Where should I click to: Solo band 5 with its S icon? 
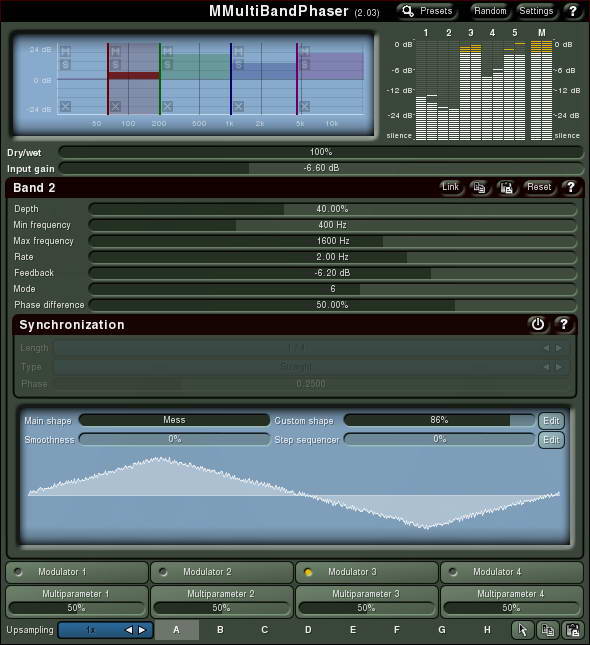(x=305, y=65)
